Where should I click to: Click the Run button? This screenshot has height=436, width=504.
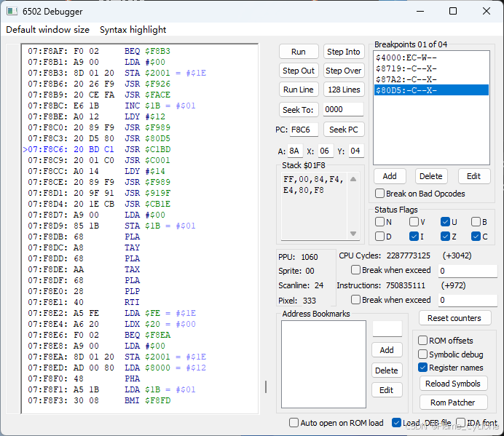click(299, 52)
